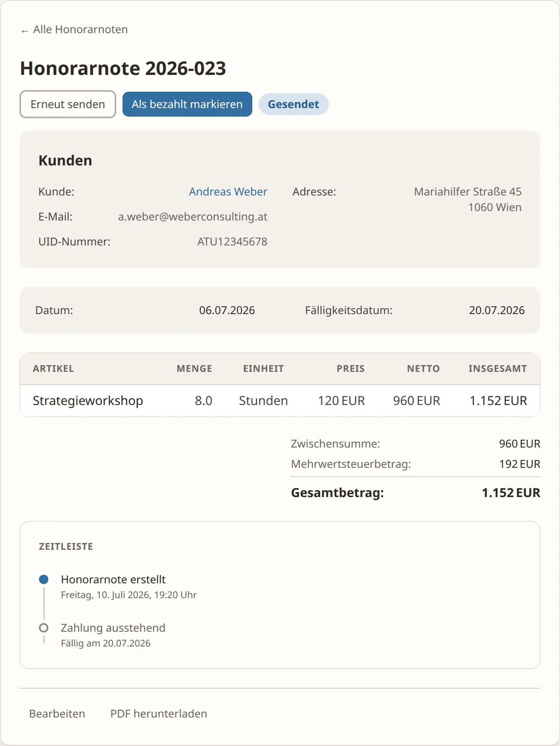Click the filled Honorarnote erstellt timeline dot
This screenshot has height=746, width=560.
pyautogui.click(x=44, y=579)
